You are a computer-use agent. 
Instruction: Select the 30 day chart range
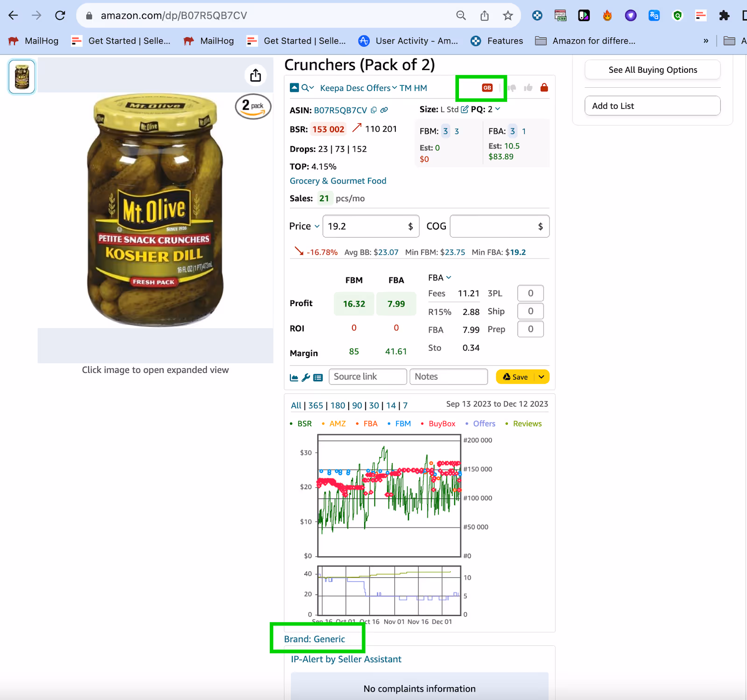(374, 406)
